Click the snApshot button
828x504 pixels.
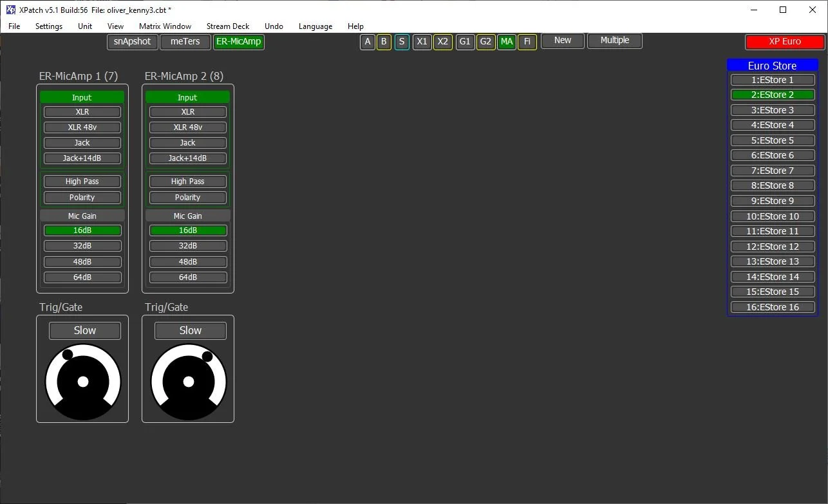click(132, 42)
